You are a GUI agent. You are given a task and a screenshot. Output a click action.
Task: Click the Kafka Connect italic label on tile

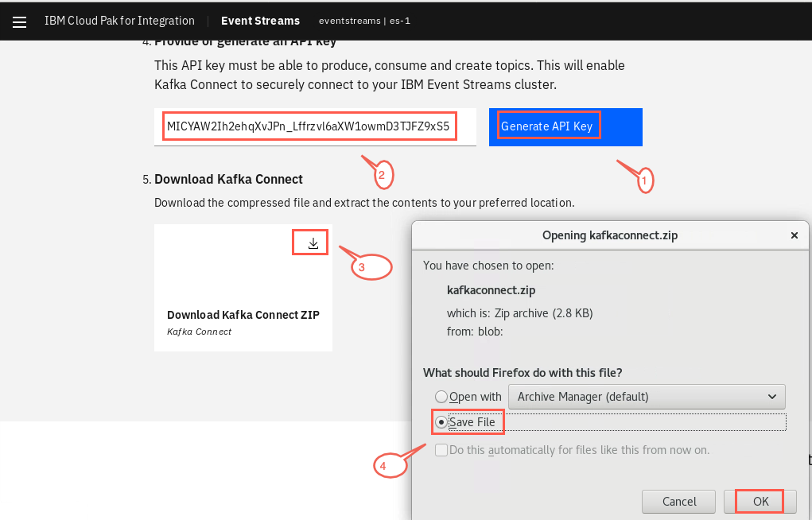coord(200,332)
